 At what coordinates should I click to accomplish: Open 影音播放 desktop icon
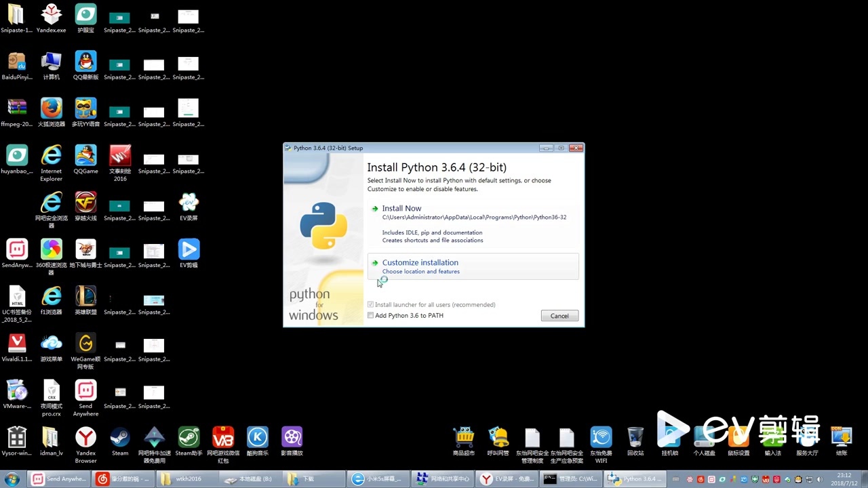click(x=292, y=441)
